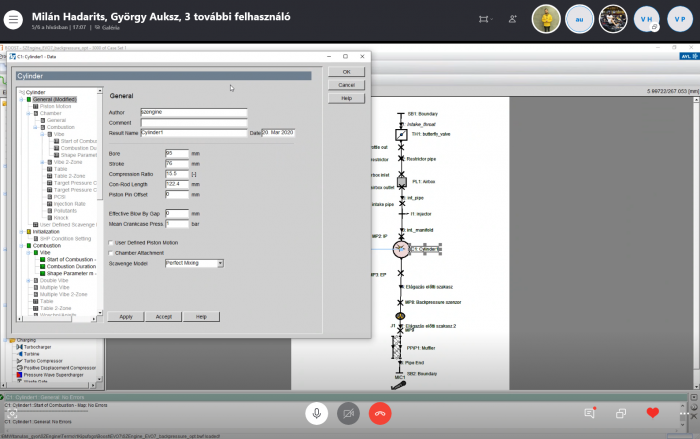Hang up the call with red button
700x439 pixels.
point(379,412)
